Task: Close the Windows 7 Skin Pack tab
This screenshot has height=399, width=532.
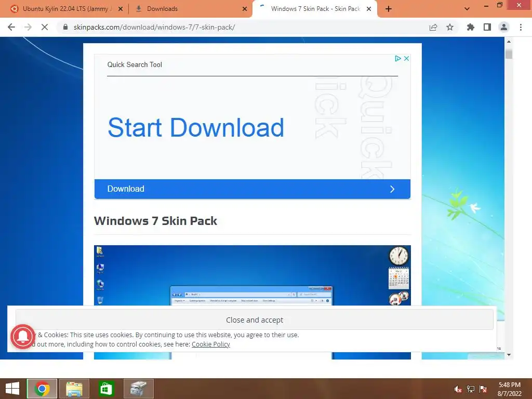Action: click(369, 9)
